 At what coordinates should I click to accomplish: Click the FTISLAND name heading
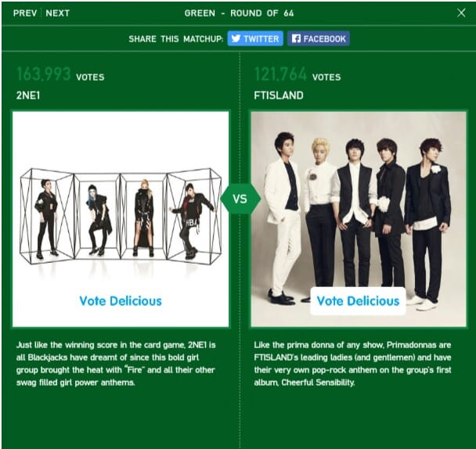pos(279,95)
